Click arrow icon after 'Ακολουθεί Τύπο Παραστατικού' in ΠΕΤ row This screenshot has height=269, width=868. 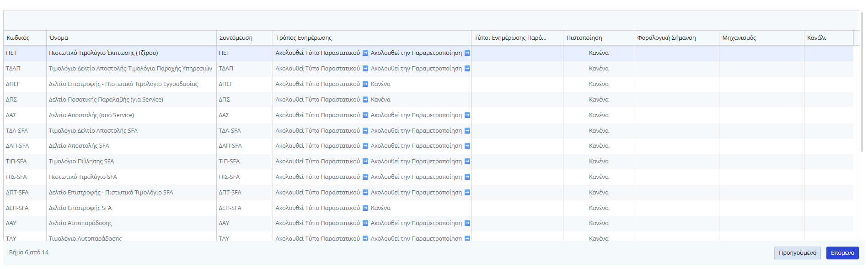[365, 53]
